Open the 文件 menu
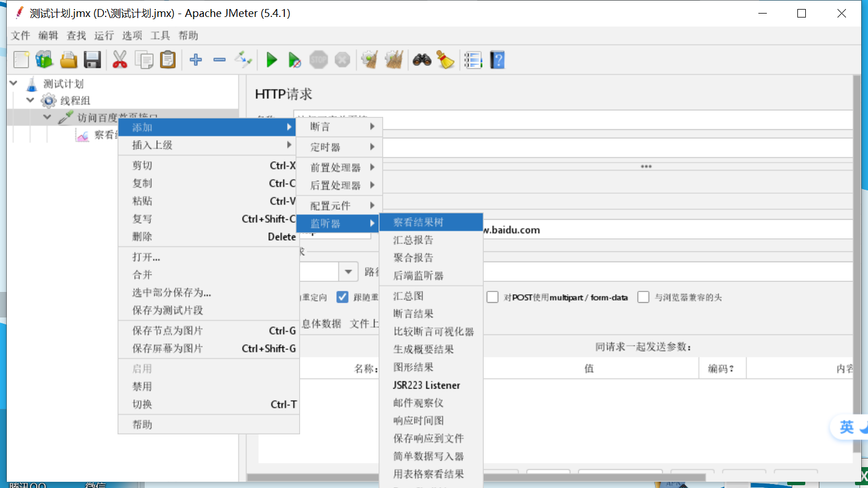The width and height of the screenshot is (868, 488). pos(20,36)
